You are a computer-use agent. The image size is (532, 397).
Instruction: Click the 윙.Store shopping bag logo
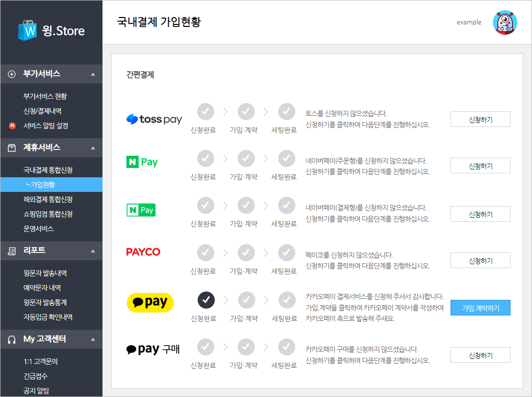tap(27, 31)
